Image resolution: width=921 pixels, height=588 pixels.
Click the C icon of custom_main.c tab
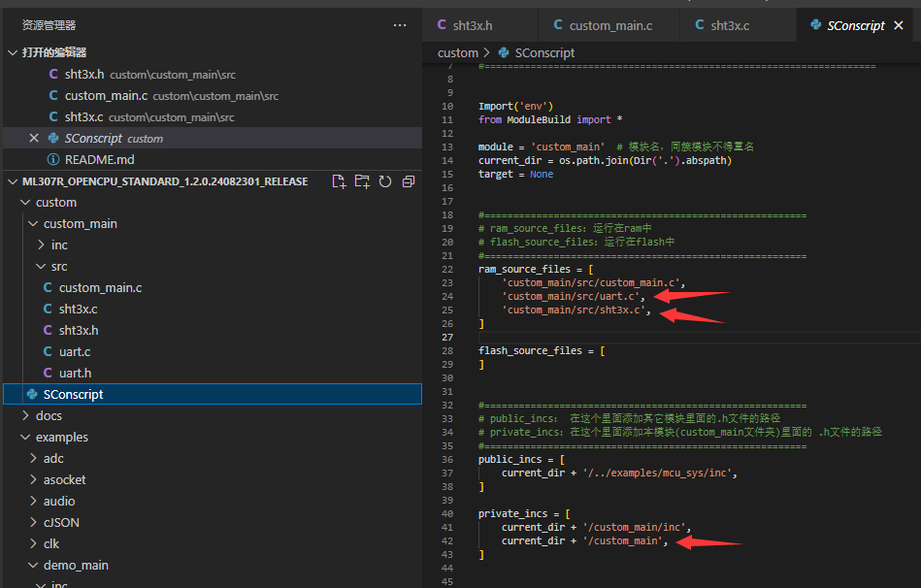558,24
